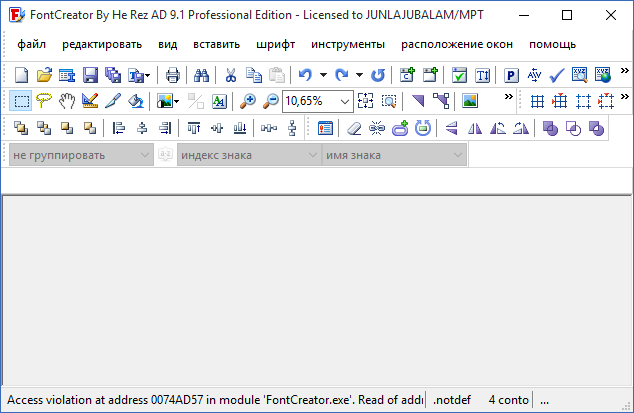
Task: Click the flip horizontal triangles icon
Action: click(475, 129)
